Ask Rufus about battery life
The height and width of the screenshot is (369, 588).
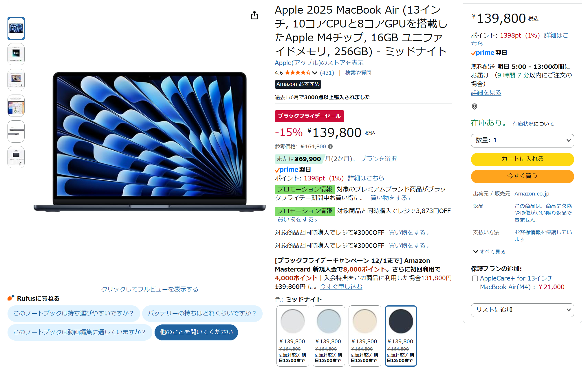202,313
